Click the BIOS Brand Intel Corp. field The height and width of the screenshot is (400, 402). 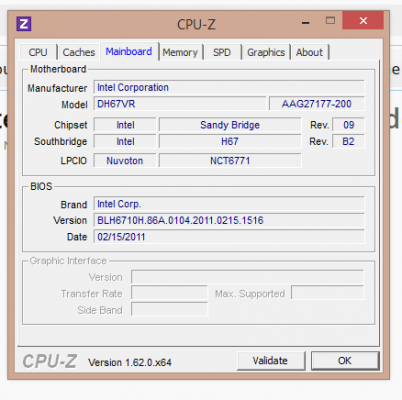229,204
